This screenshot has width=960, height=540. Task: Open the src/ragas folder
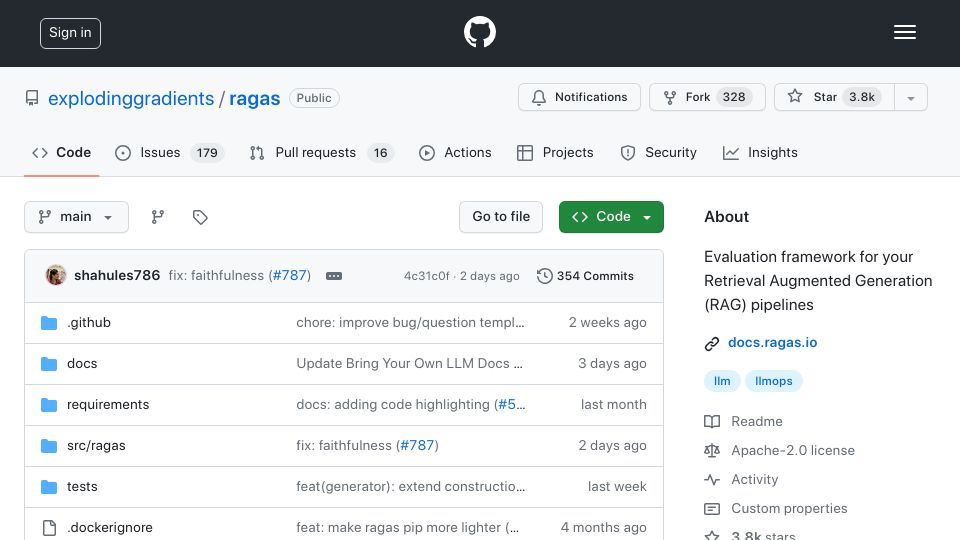96,446
